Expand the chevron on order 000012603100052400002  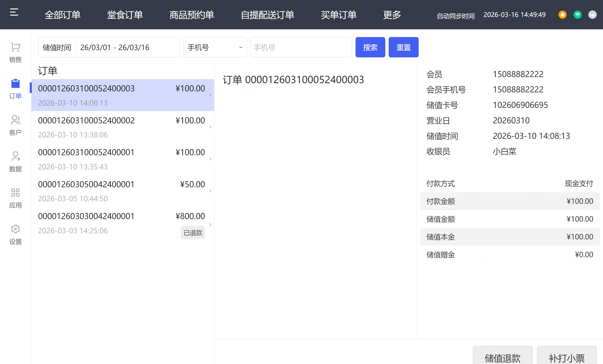coord(210,127)
